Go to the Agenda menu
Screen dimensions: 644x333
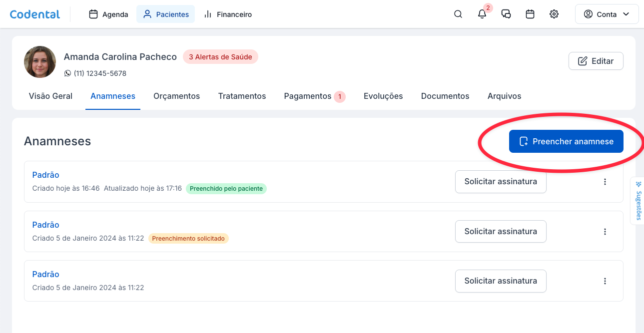tap(108, 14)
